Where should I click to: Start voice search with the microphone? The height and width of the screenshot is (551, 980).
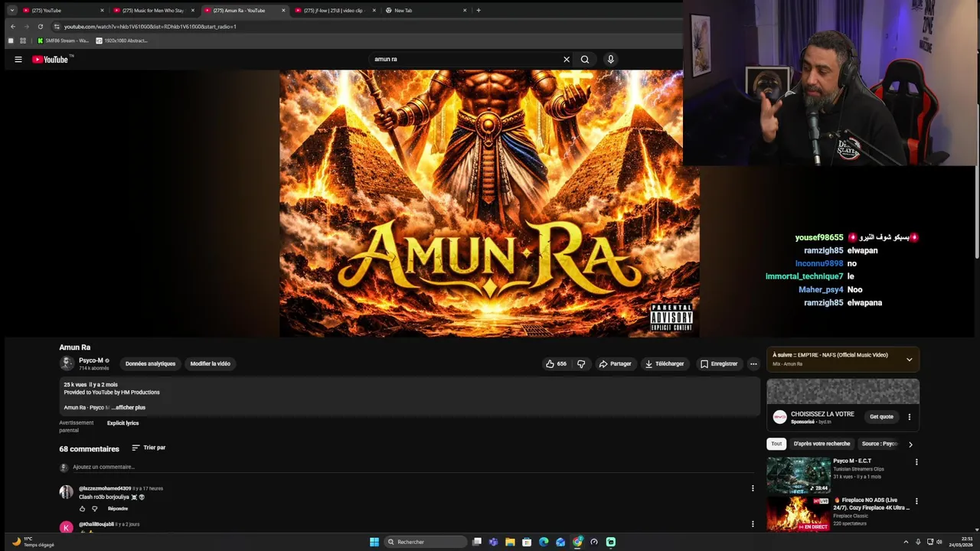(x=610, y=59)
